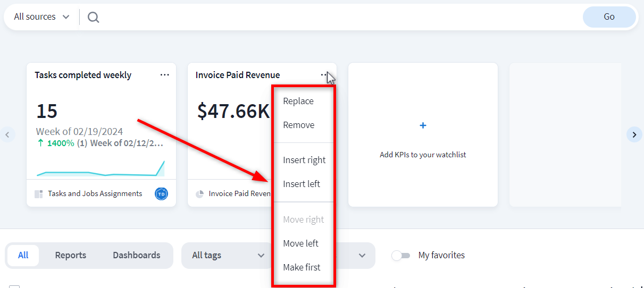Switch to the Dashboards tab

[136, 256]
